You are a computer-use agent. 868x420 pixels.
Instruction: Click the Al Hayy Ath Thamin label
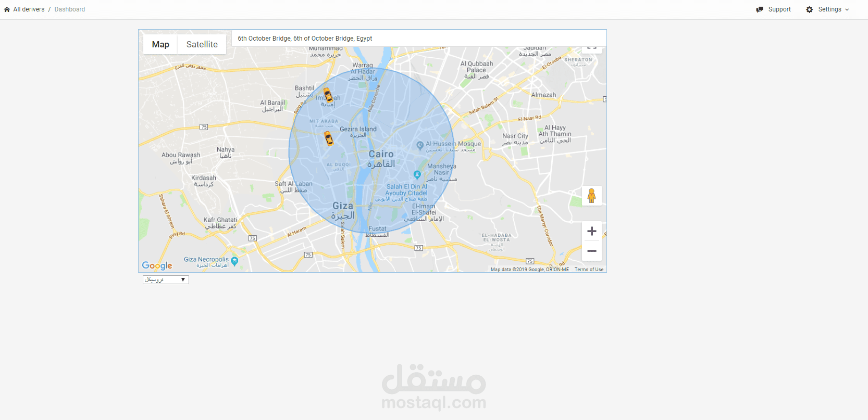point(555,134)
